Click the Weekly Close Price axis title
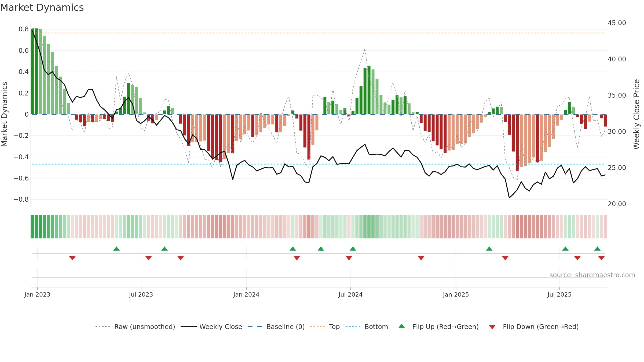Screen dimensions: 644x362 [636, 114]
